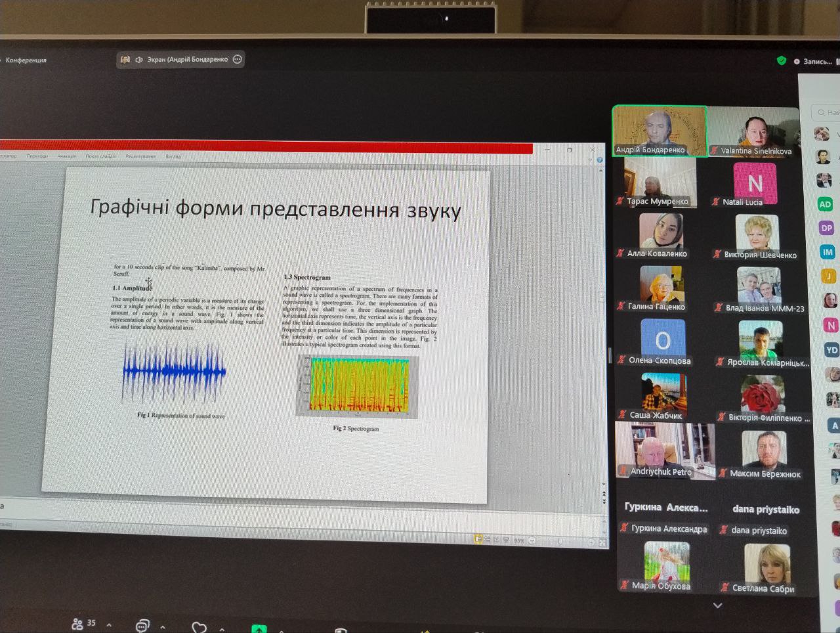Switch to slide sorter view icon

[x=488, y=540]
